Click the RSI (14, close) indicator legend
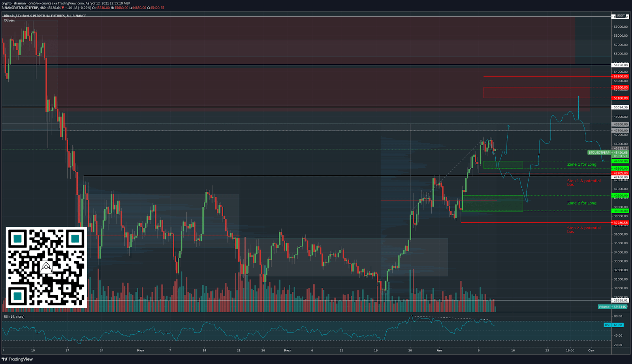The height and width of the screenshot is (364, 632). [x=14, y=317]
